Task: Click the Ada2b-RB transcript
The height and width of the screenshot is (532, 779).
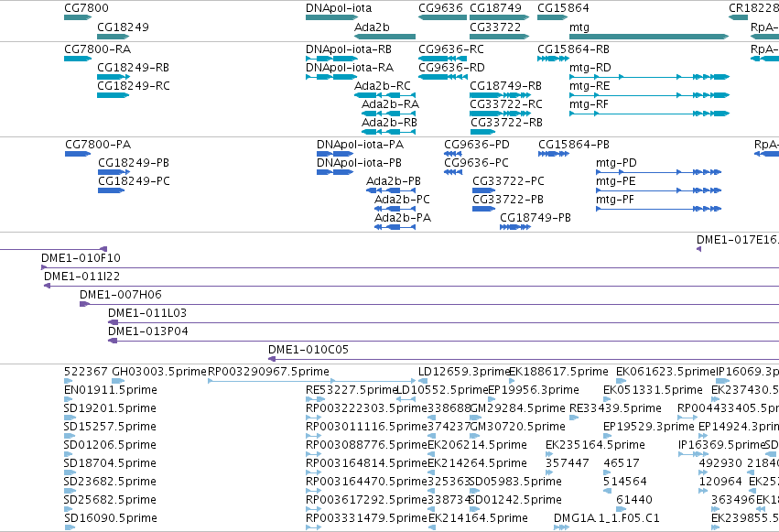Action: [388, 132]
